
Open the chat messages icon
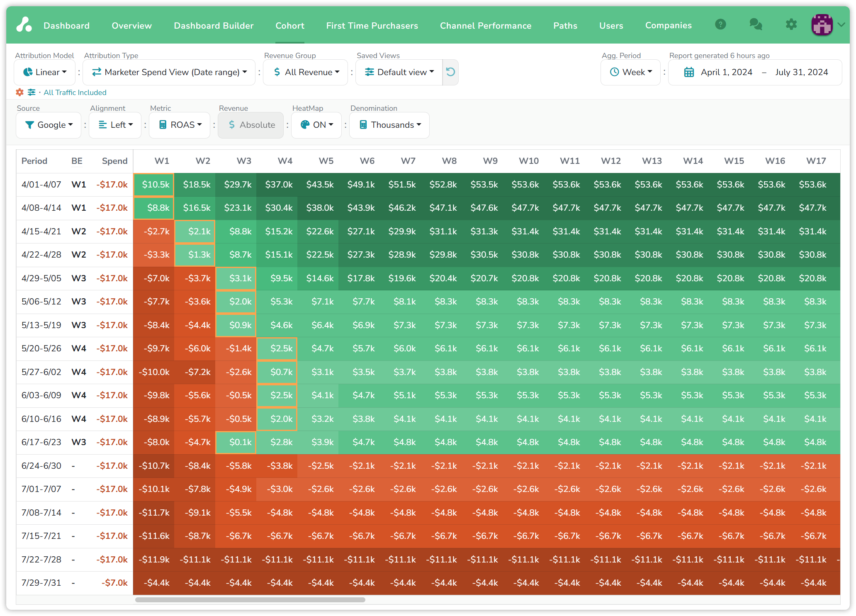pos(756,25)
